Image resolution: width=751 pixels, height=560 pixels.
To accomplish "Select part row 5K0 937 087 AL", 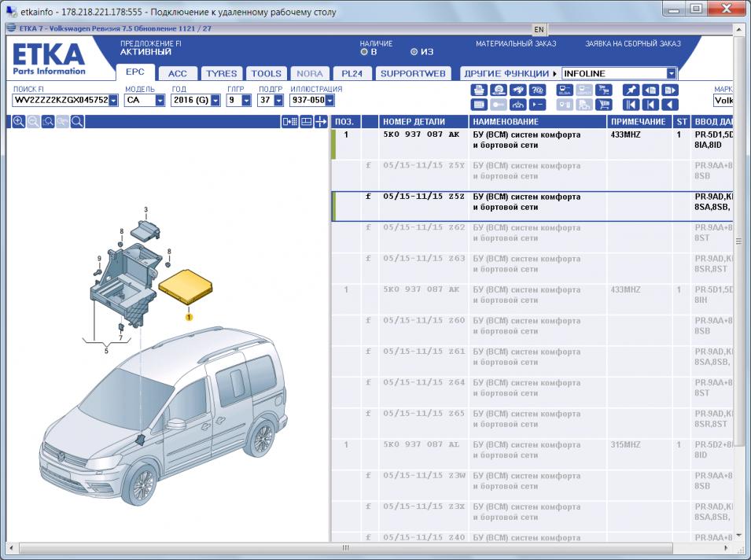I will 532,454.
